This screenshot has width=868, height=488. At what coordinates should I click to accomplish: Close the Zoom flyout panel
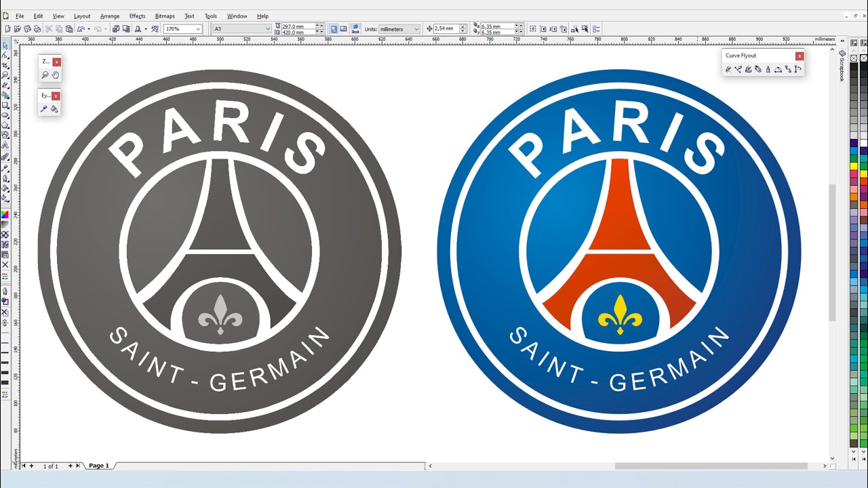[56, 62]
